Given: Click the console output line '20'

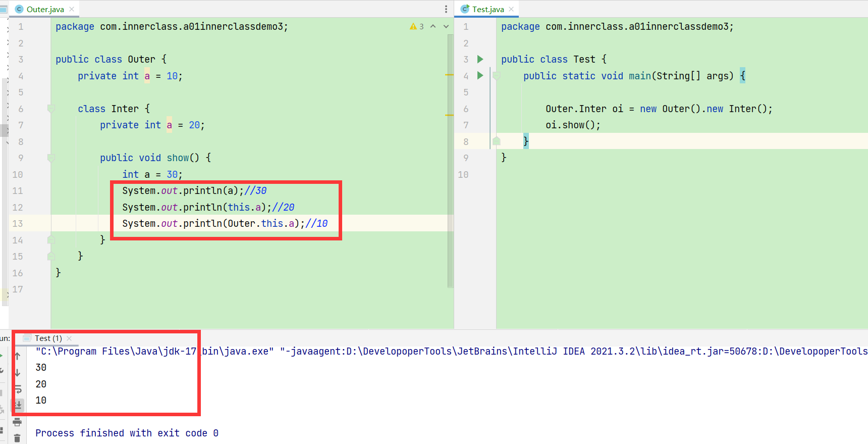Looking at the screenshot, I should click(x=41, y=384).
